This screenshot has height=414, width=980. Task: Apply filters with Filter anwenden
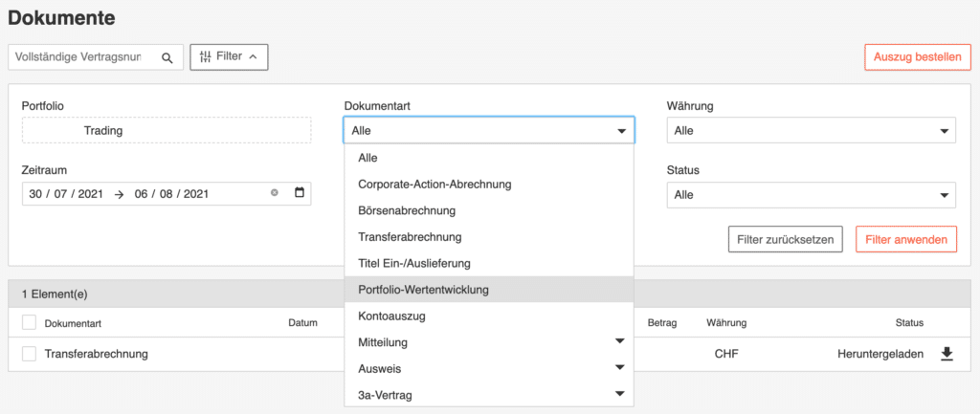point(906,239)
